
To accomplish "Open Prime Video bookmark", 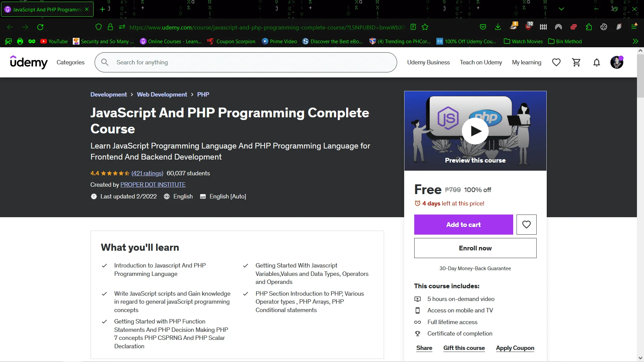I will (x=279, y=41).
